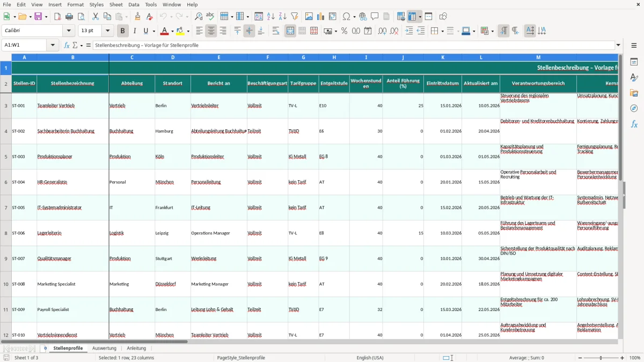Export directly as PDF
The height and width of the screenshot is (362, 644).
pos(57,17)
